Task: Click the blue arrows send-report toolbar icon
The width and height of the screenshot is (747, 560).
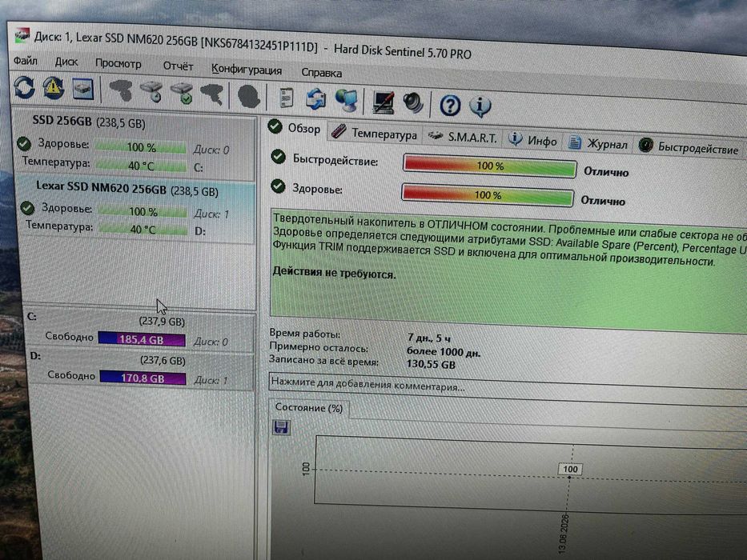Action: [315, 99]
